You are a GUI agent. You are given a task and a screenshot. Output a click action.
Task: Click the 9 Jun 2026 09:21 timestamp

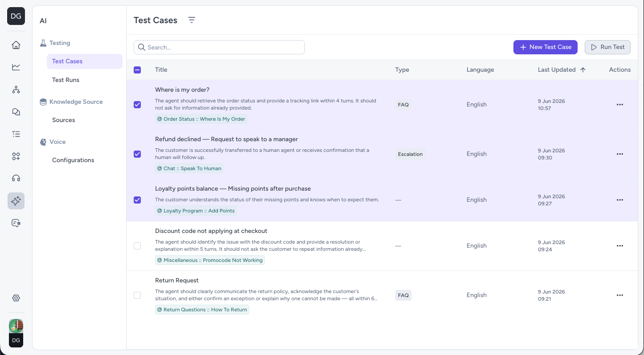551,295
